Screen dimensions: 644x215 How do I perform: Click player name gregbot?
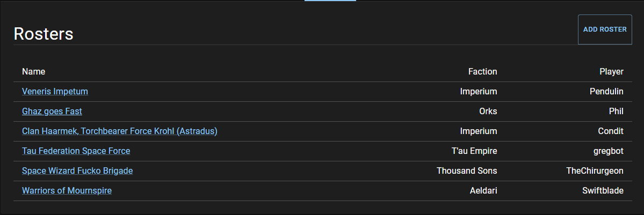(607, 151)
